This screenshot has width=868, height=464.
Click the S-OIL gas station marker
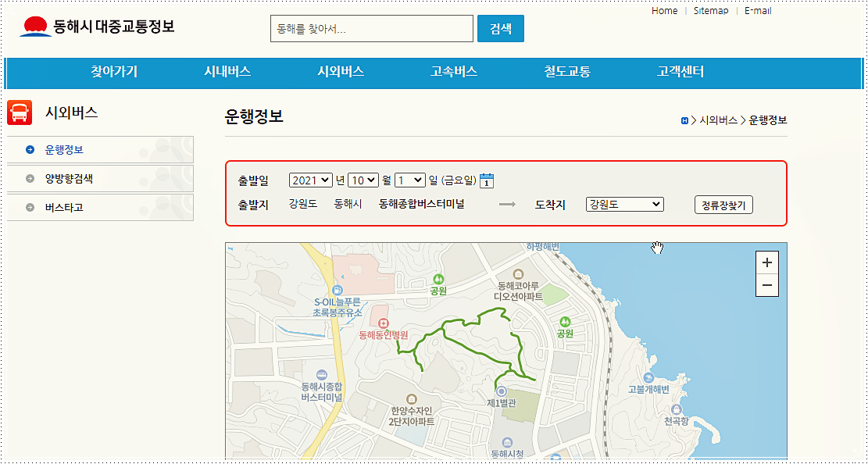(x=338, y=290)
